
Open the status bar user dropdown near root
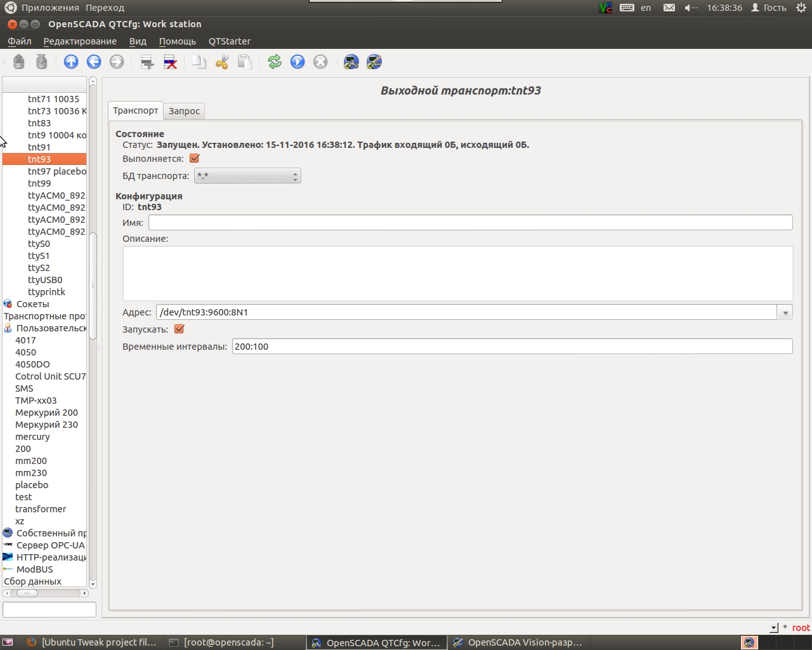click(x=774, y=628)
